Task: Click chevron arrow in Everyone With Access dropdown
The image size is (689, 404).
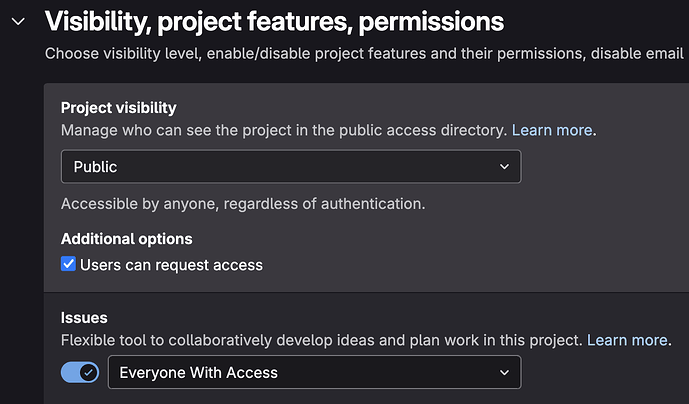Action: [x=504, y=372]
